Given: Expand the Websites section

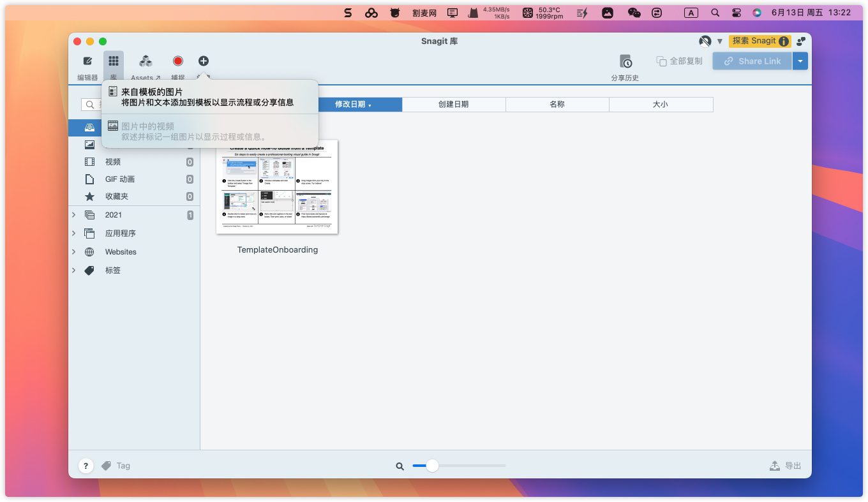Looking at the screenshot, I should point(74,252).
